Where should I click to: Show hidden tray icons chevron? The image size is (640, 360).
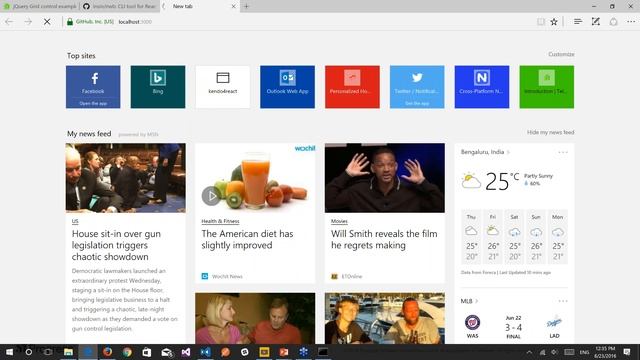(529, 352)
